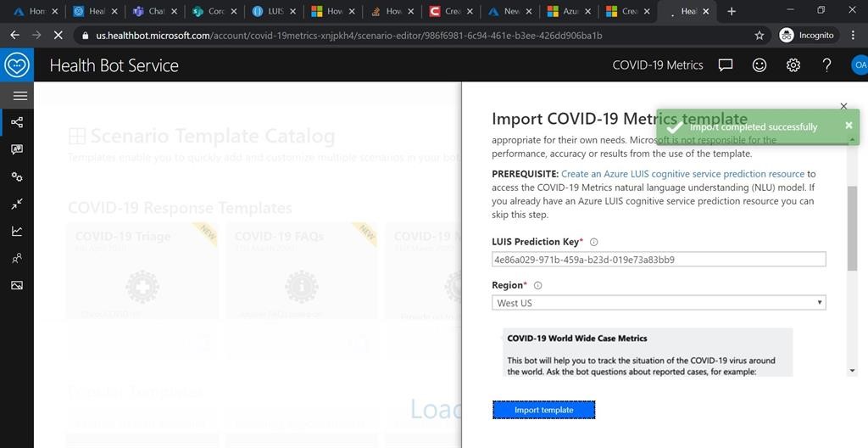
Task: Click the browser address bar URL
Action: coord(348,36)
